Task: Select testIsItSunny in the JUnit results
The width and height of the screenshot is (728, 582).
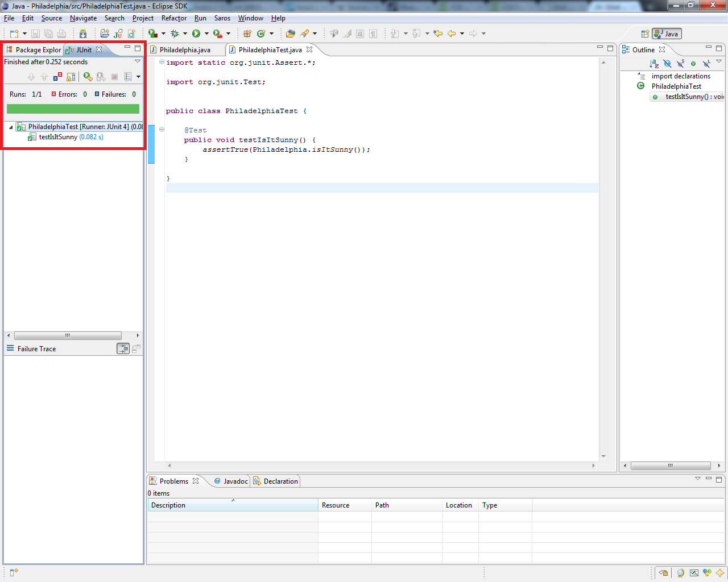Action: coord(58,137)
